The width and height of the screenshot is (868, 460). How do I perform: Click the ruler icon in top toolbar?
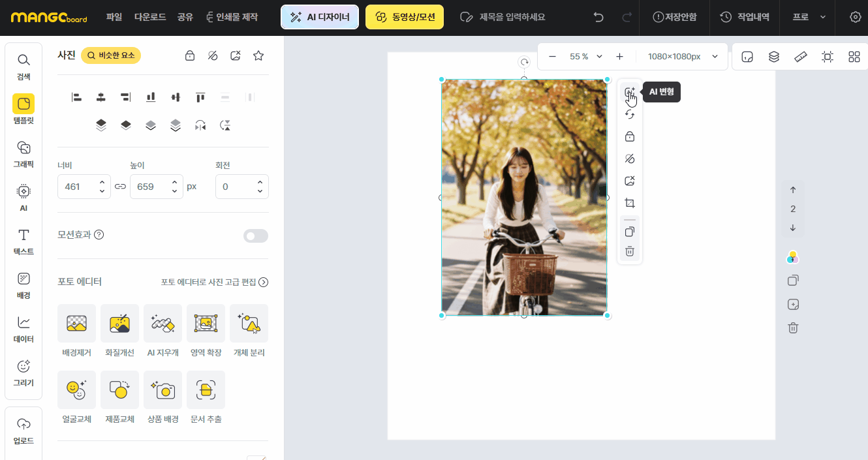tap(801, 57)
